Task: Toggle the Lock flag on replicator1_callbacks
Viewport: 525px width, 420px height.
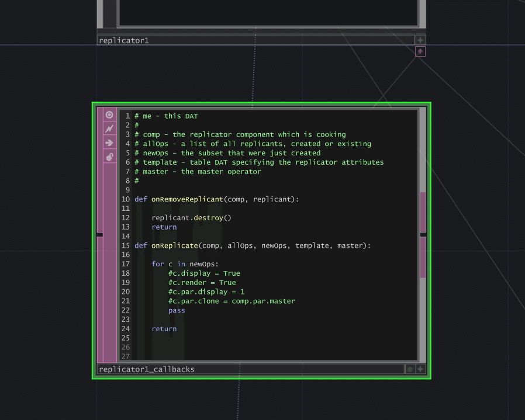Action: click(109, 157)
